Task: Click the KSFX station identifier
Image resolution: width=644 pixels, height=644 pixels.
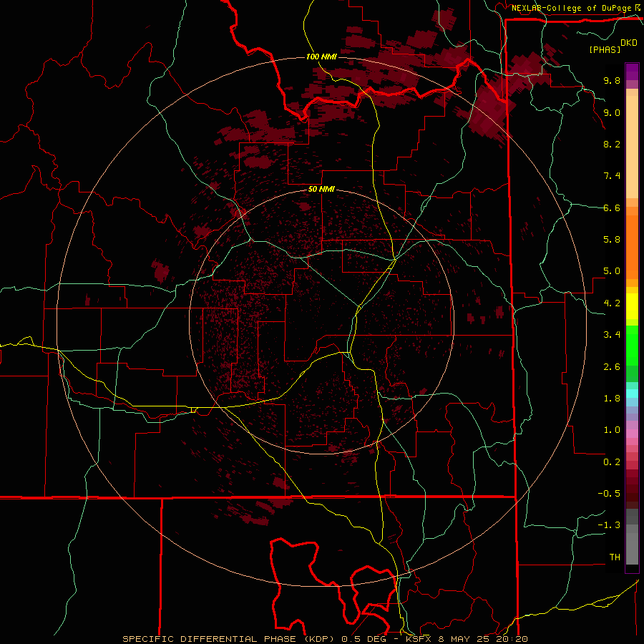Action: pos(419,639)
